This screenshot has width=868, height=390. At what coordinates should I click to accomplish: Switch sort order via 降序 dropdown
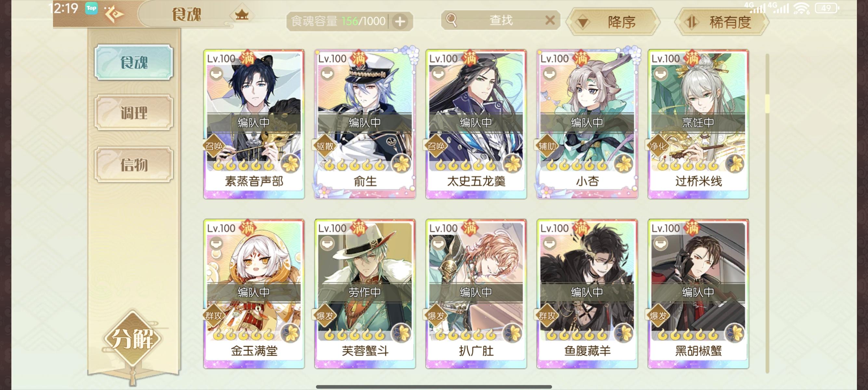point(612,22)
